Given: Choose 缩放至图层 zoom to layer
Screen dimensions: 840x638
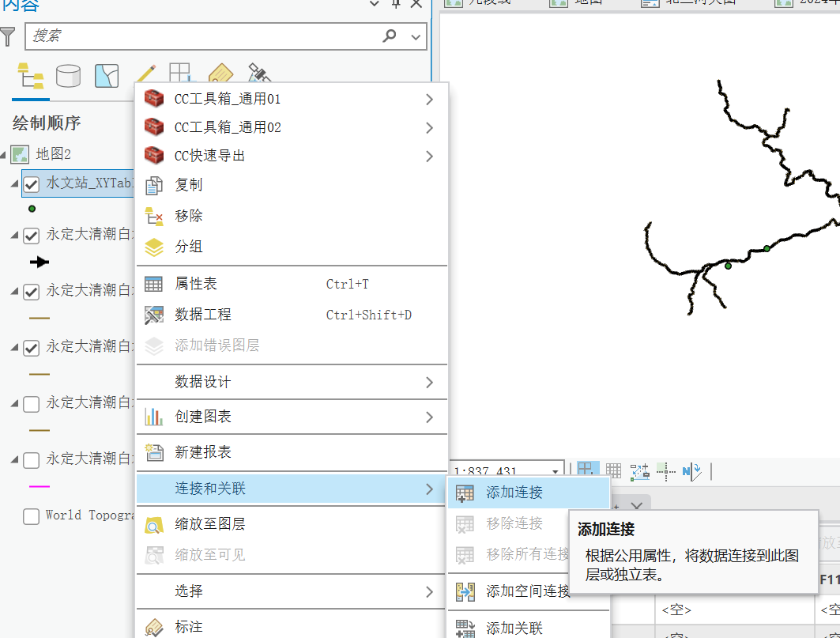Looking at the screenshot, I should coord(292,524).
